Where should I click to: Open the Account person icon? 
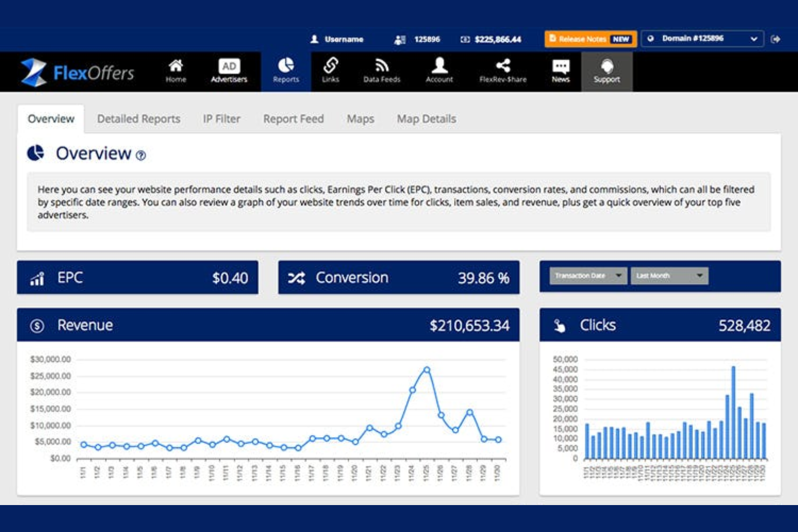point(439,65)
